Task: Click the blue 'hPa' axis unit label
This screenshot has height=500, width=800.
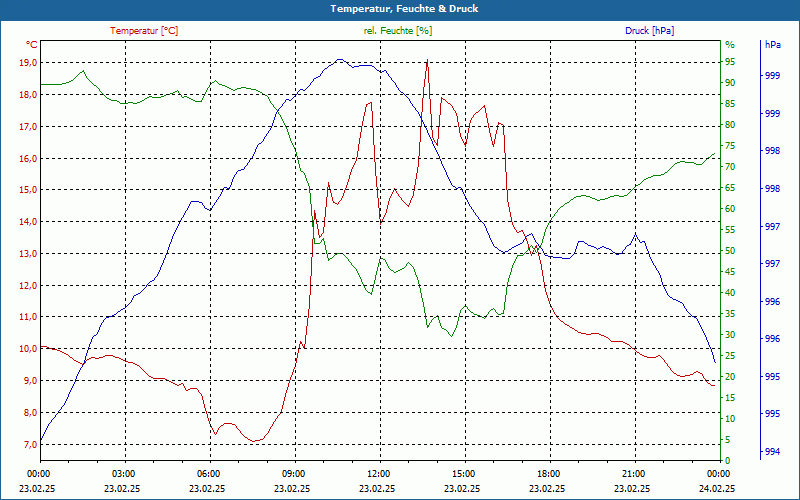Action: [773, 45]
